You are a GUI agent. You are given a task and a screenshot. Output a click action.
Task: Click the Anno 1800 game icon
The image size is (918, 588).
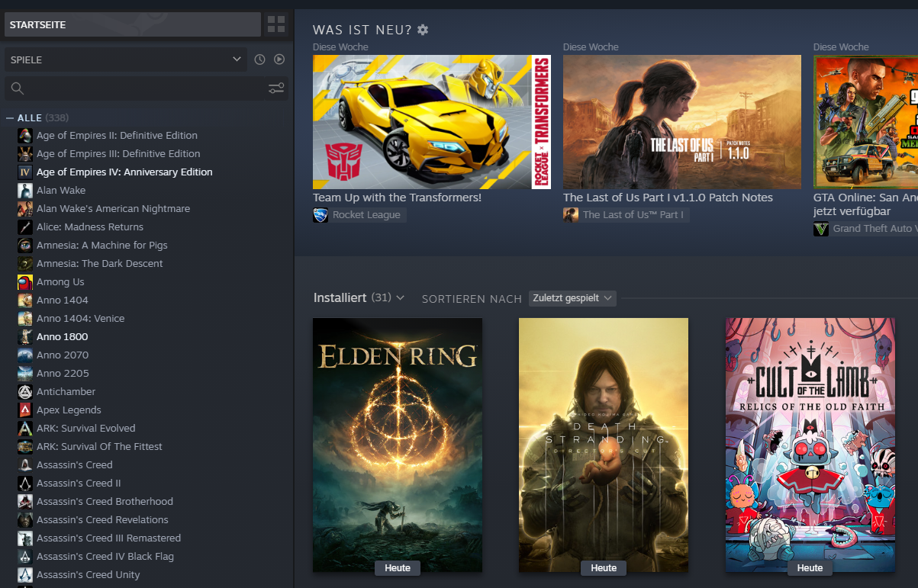(x=25, y=337)
